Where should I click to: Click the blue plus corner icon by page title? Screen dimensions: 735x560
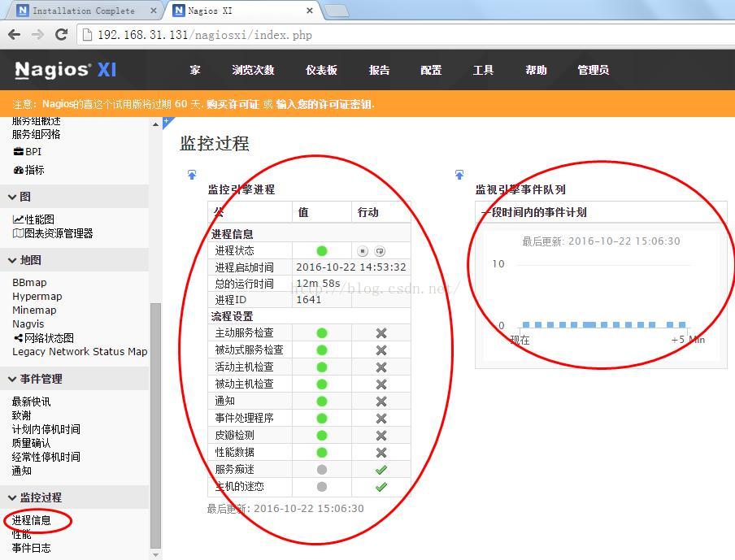pos(167,122)
